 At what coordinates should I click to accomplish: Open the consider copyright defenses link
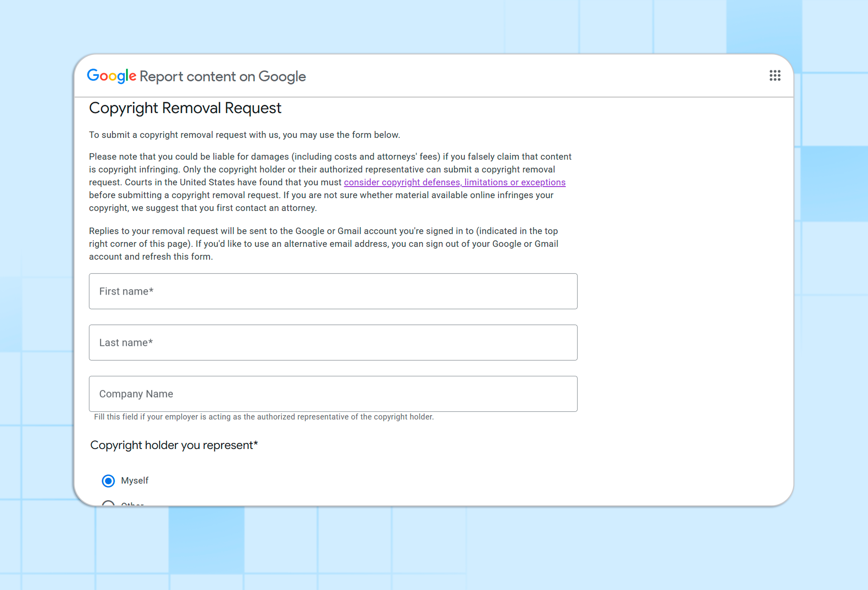pyautogui.click(x=454, y=182)
